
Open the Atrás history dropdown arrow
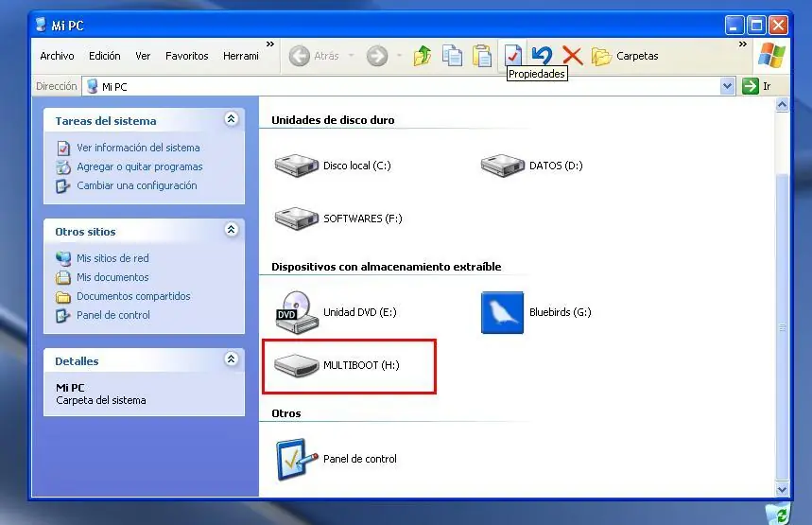[351, 56]
